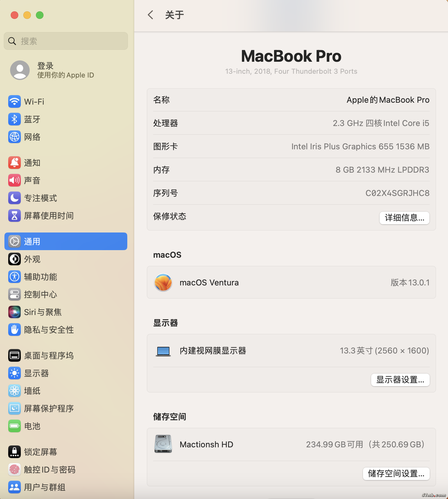The width and height of the screenshot is (448, 499).
Task: Select the 通用 gear icon
Action: click(x=14, y=241)
